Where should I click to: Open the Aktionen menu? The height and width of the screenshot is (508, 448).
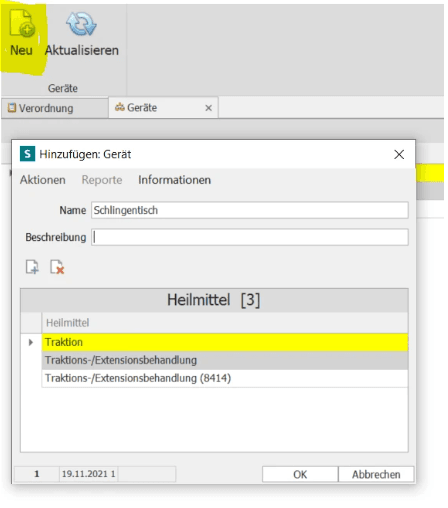(43, 180)
